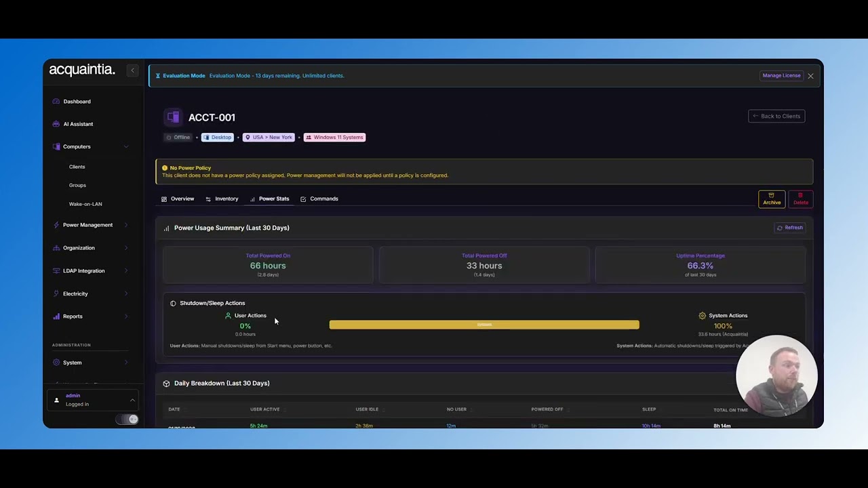868x488 pixels.
Task: Expand the LDAP Integration chevron
Action: pos(126,271)
